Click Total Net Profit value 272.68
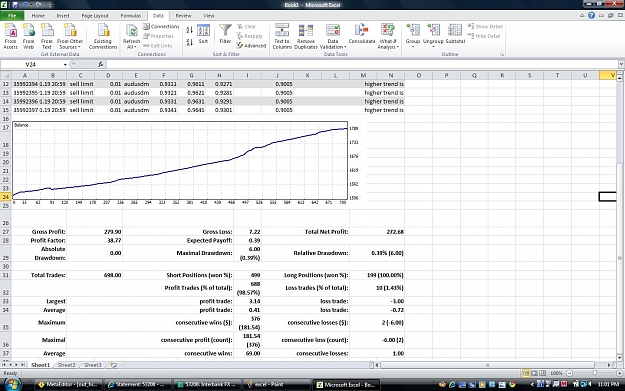625x391 pixels. click(395, 232)
